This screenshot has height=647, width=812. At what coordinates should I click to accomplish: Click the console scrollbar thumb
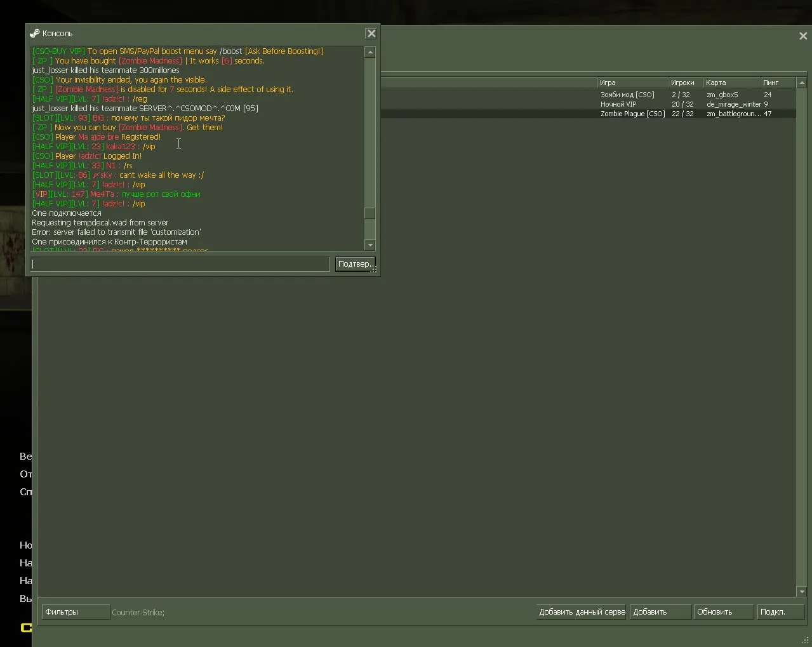[x=370, y=213]
